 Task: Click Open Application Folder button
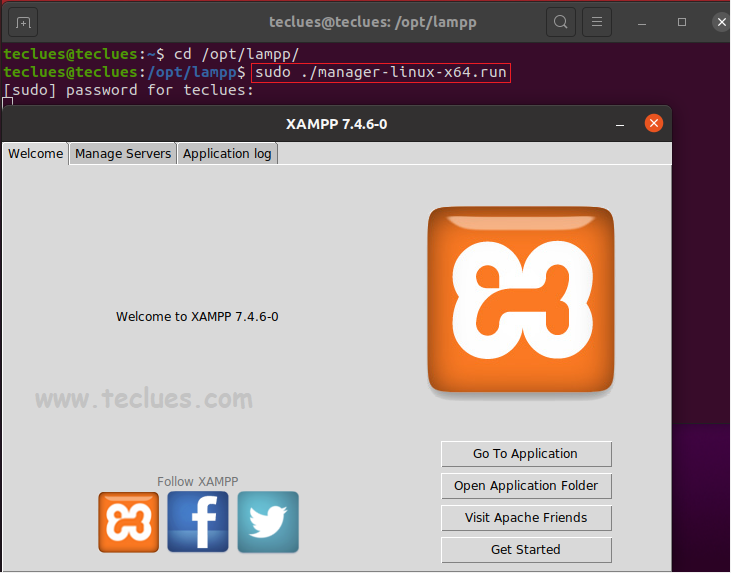coord(526,486)
